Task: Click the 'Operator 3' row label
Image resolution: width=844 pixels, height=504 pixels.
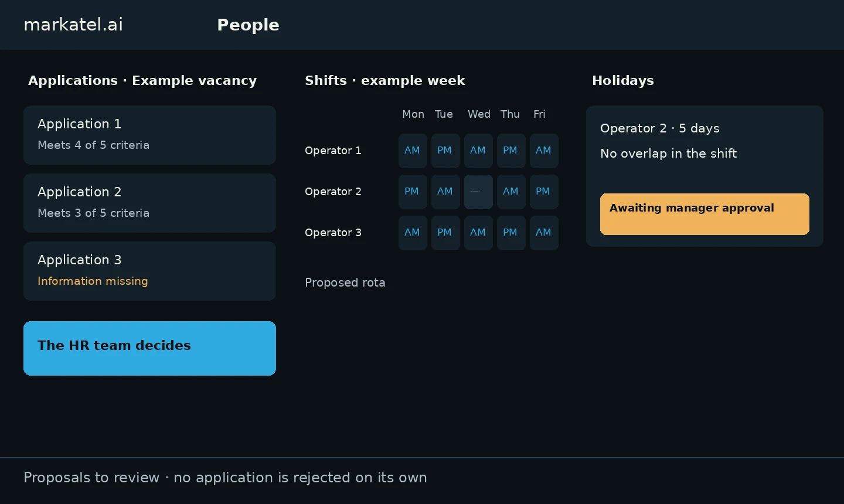Action: 333,233
